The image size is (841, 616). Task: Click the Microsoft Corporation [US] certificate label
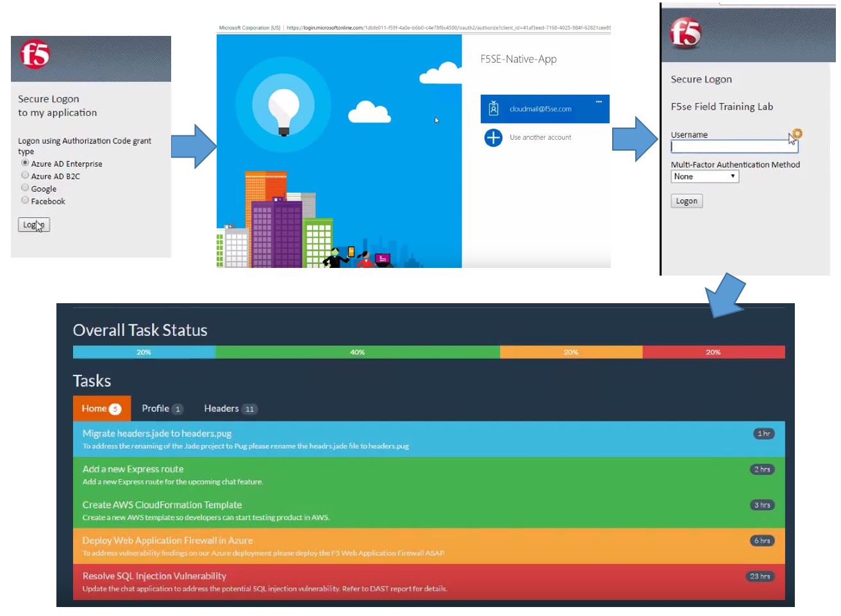click(x=249, y=28)
